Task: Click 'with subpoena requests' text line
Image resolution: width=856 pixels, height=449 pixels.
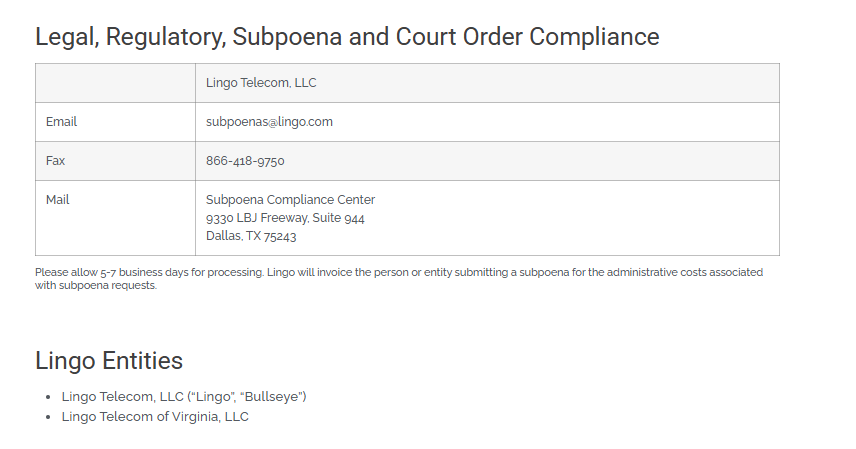Action: (96, 286)
